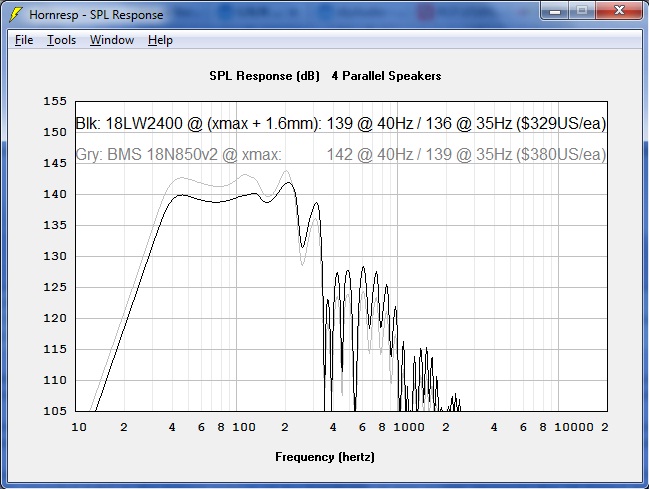Close the Hornresp SPL Response window
This screenshot has width=649, height=489.
pos(619,11)
